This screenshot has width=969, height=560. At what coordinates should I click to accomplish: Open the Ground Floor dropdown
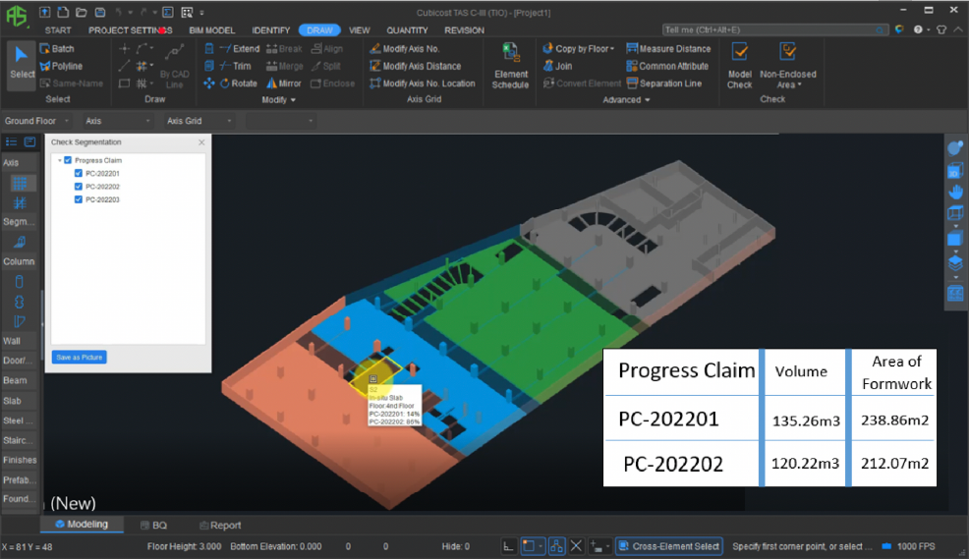pos(37,121)
